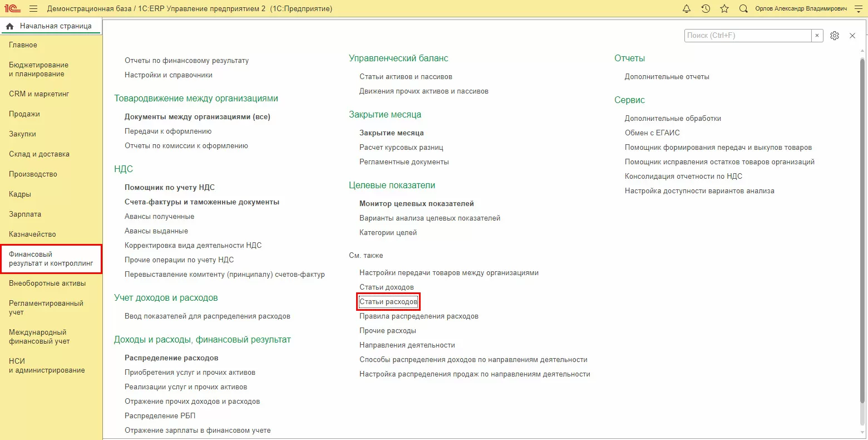Click the 1C application logo
The image size is (868, 440).
click(x=12, y=9)
